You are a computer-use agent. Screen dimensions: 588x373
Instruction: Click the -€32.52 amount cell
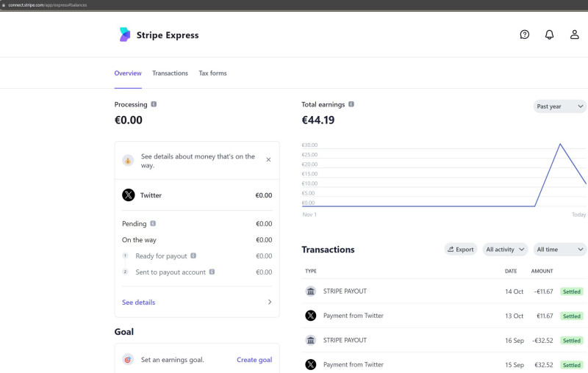coord(542,341)
